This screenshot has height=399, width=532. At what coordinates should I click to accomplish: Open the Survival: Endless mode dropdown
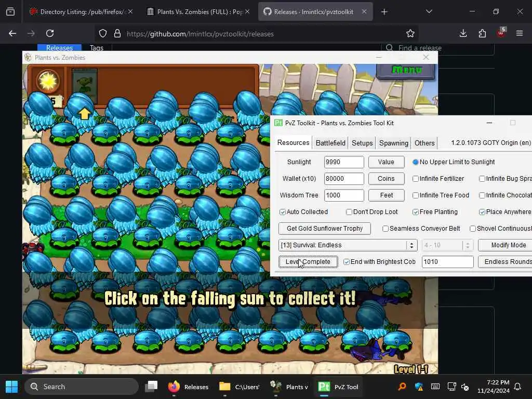click(348, 245)
